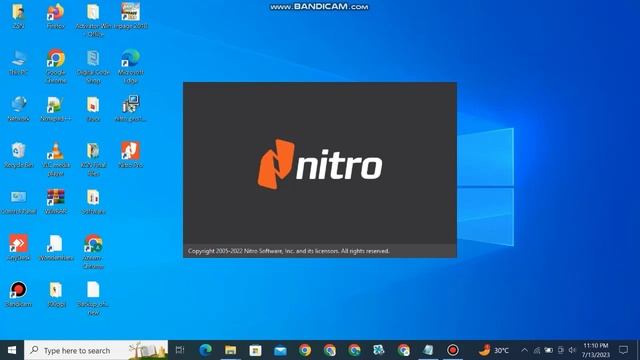Select the Software folder on desktop
The image size is (640, 360).
click(93, 202)
